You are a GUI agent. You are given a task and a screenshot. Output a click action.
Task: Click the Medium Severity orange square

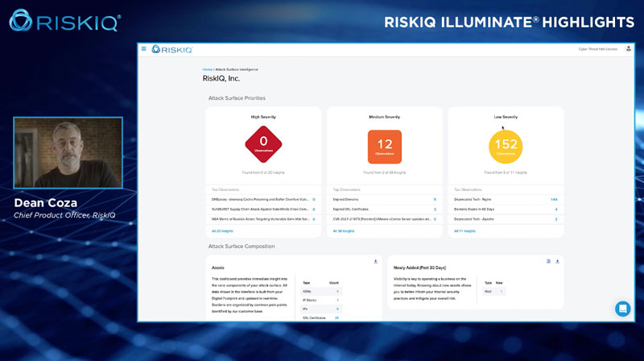click(385, 147)
